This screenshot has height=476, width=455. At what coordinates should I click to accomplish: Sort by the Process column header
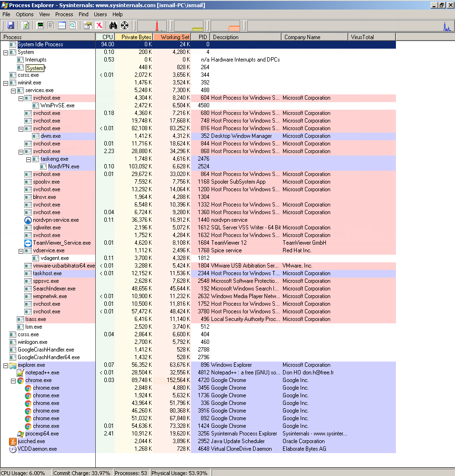(x=48, y=37)
